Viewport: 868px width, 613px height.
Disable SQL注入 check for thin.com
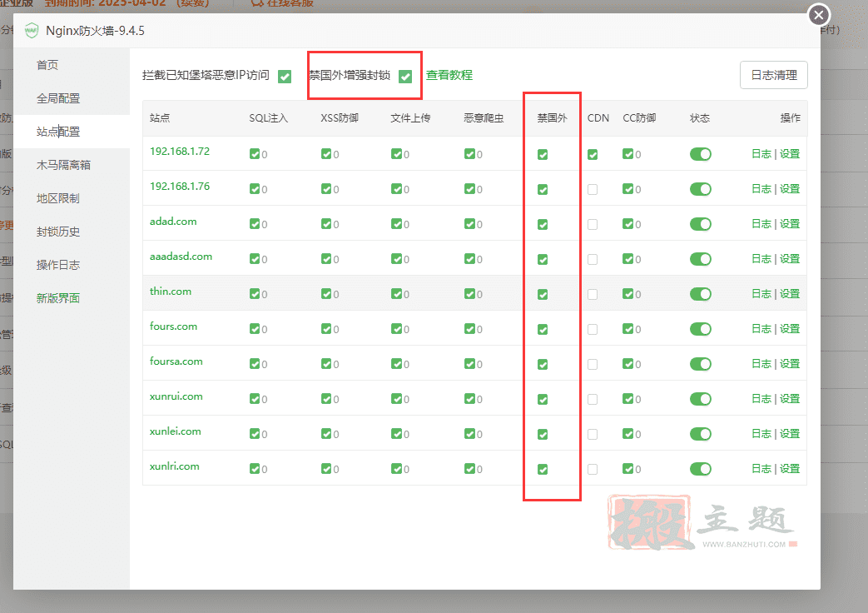pos(255,294)
